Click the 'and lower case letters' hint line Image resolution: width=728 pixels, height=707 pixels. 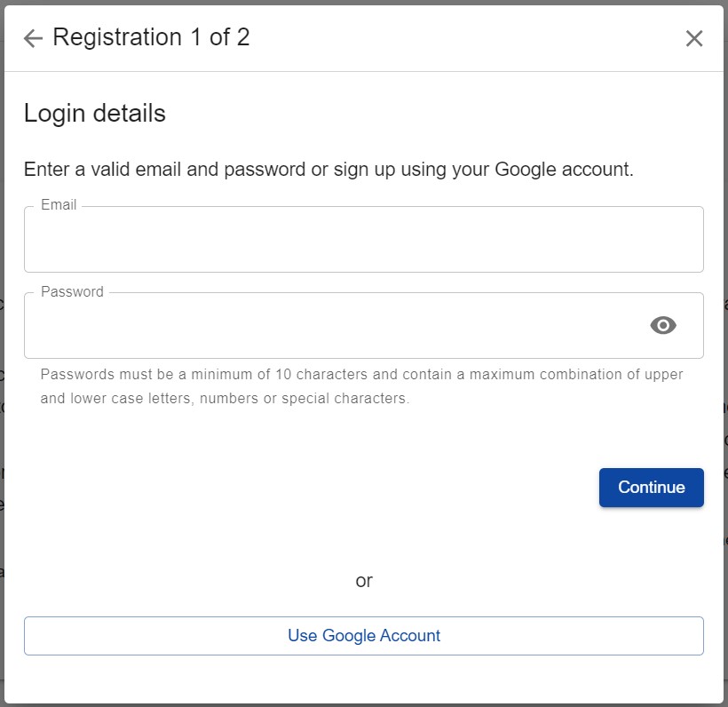[225, 399]
